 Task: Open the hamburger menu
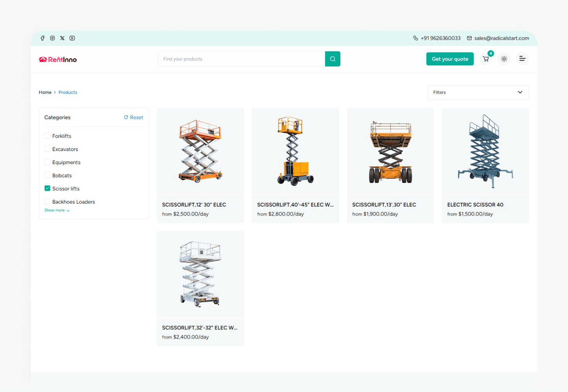pyautogui.click(x=522, y=59)
